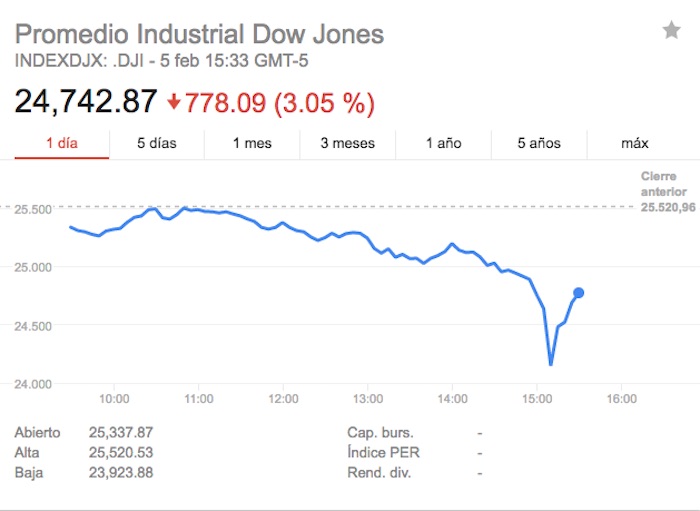The image size is (700, 511).
Task: Show the máx time range
Action: pyautogui.click(x=635, y=143)
